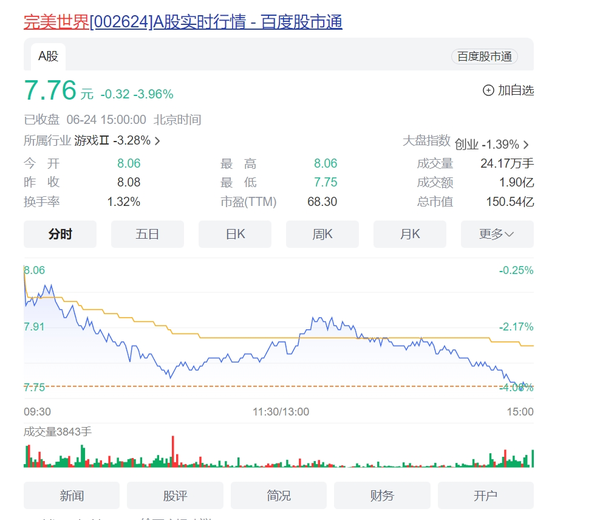Click the 市盈(TTM) value 68.30
Viewport: 600px width, 520px height.
[x=322, y=202]
